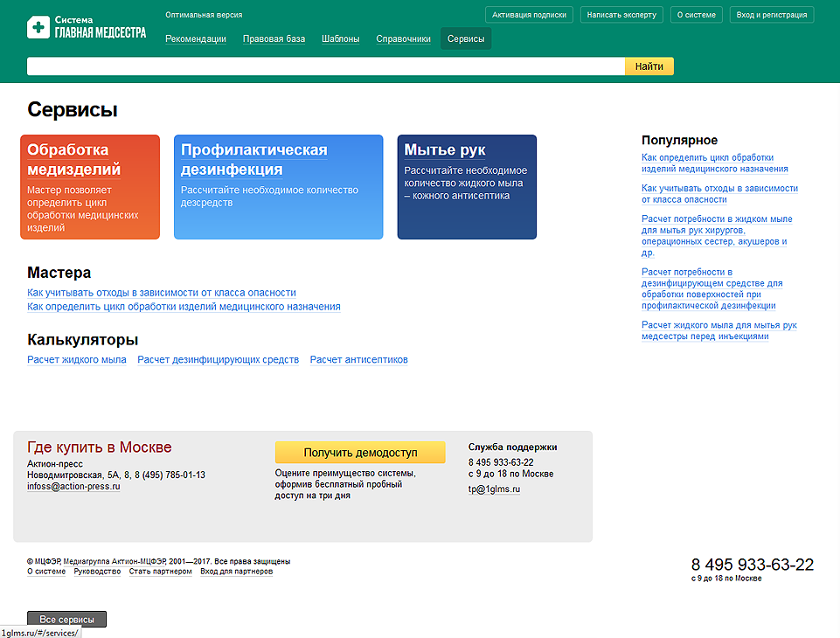Click the green cross logo icon
Image resolution: width=840 pixels, height=638 pixels.
pyautogui.click(x=38, y=27)
